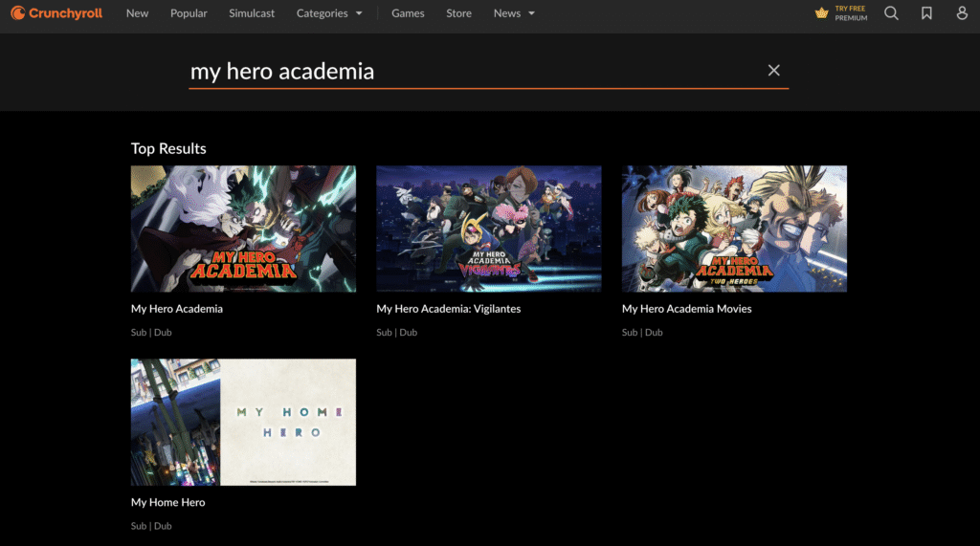Open the My Home Hero thumbnail

[x=243, y=423]
